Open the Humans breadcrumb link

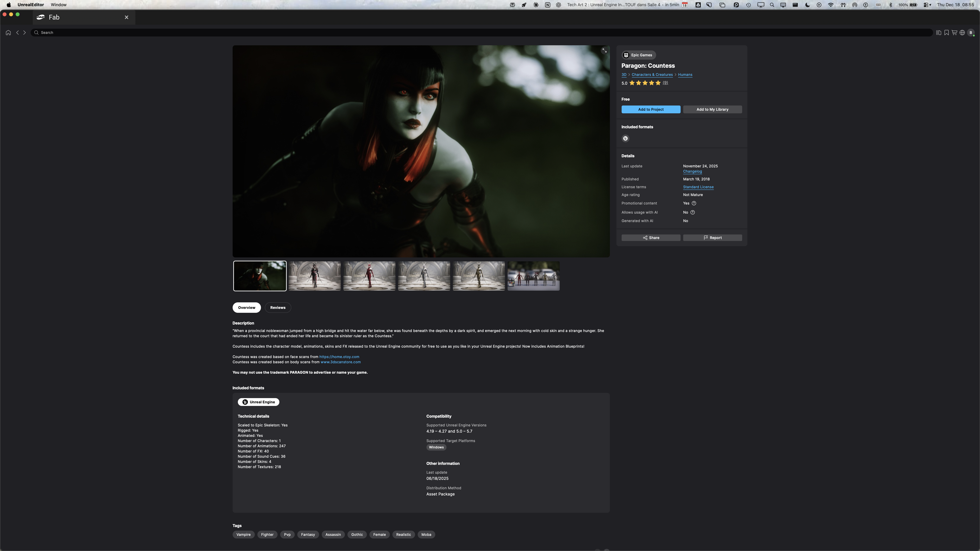[x=685, y=75]
